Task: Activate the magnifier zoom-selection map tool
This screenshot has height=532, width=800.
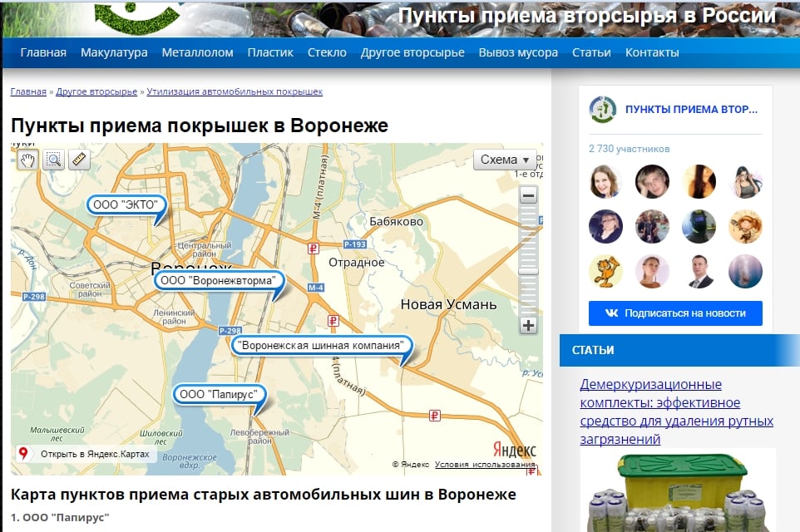Action: 53,160
